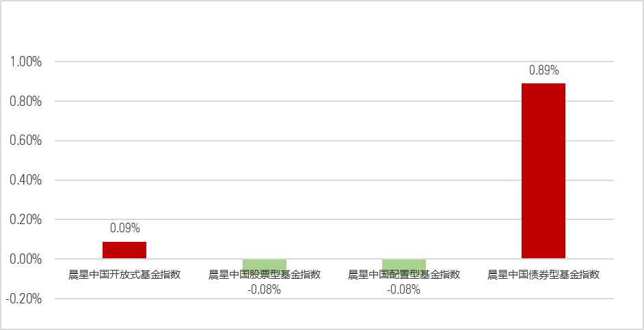Select the 0.09% data label
Image resolution: width=644 pixels, height=330 pixels.
coord(124,228)
